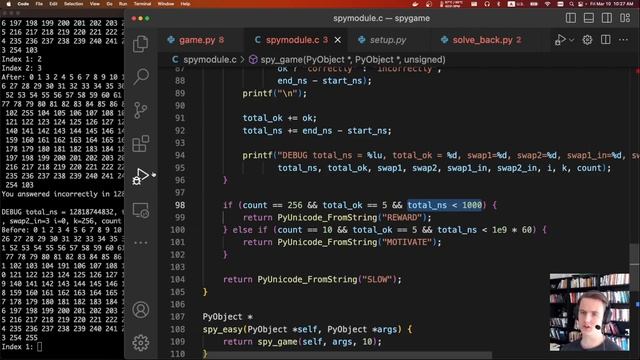
Task: Run the C file with play button
Action: (x=560, y=40)
